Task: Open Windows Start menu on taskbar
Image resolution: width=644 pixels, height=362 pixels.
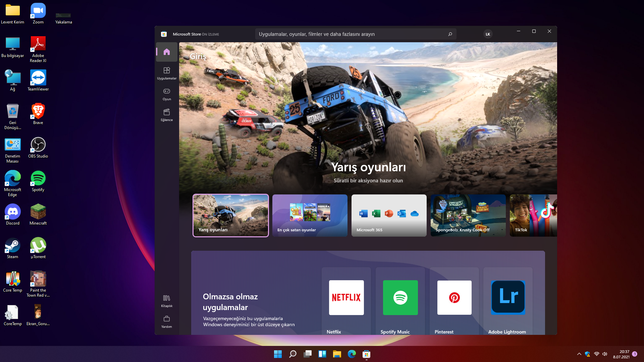Action: [278, 354]
